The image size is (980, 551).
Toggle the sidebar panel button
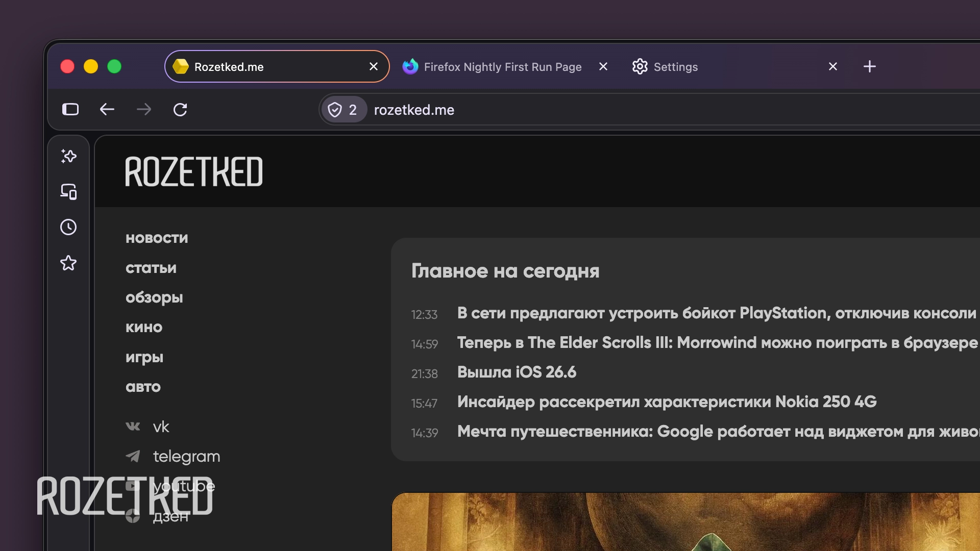coord(70,109)
